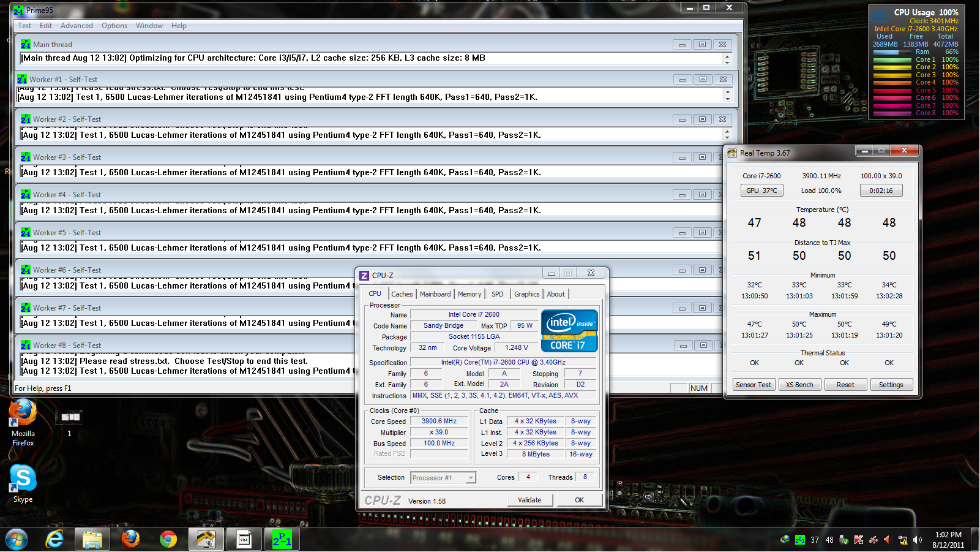The height and width of the screenshot is (552, 980).
Task: Open the Advanced menu in Prime95
Action: pyautogui.click(x=77, y=26)
